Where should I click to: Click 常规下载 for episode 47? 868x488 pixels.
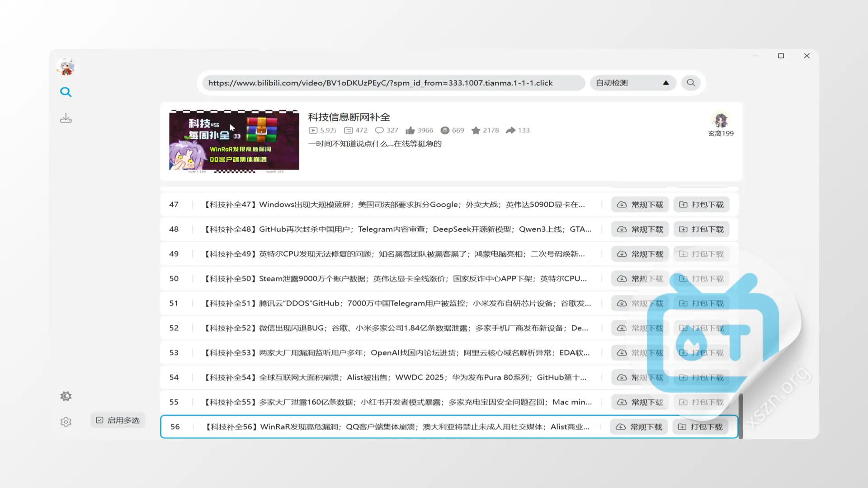point(640,205)
